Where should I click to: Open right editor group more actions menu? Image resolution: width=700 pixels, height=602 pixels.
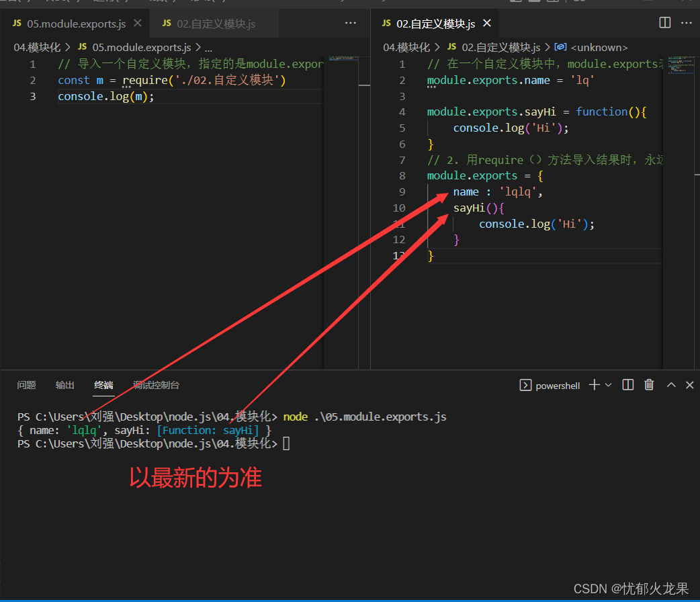(x=686, y=23)
